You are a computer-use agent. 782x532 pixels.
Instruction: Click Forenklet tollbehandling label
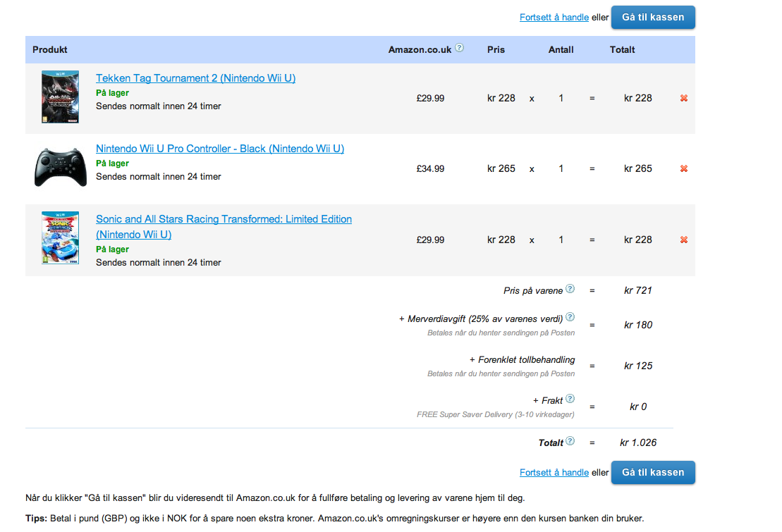point(523,359)
